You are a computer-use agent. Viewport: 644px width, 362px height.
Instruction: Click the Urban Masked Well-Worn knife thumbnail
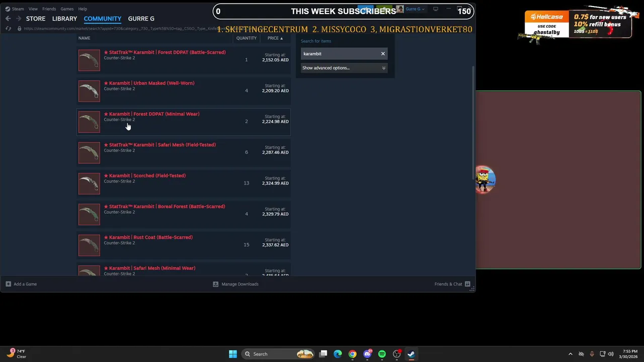89,90
